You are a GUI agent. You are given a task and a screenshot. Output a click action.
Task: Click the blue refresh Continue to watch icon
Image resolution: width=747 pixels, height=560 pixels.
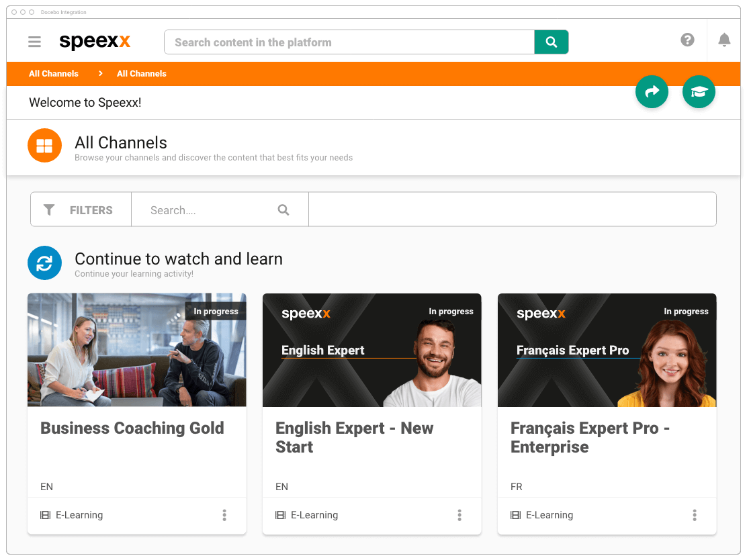pos(44,263)
